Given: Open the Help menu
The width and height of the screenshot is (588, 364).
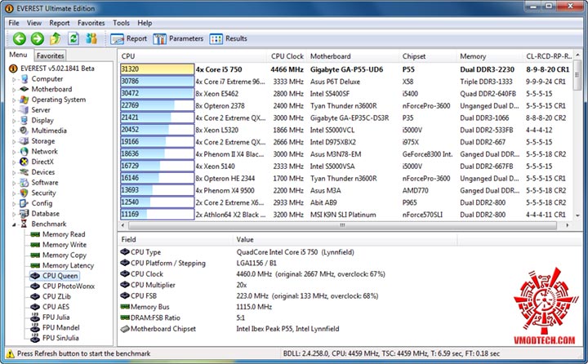Looking at the screenshot, I should (145, 23).
